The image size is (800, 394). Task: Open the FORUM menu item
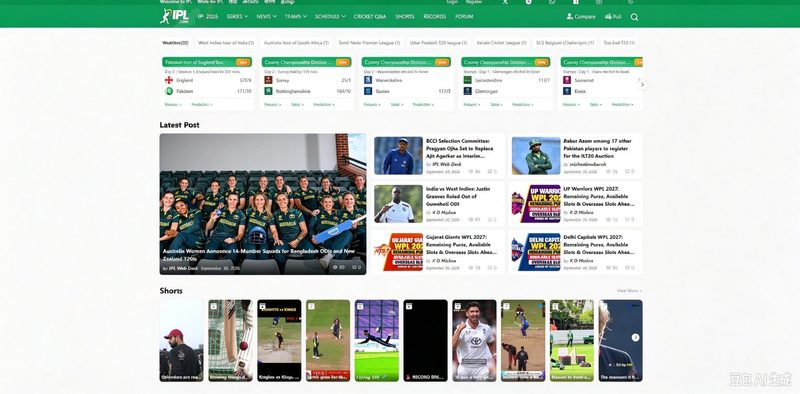(x=464, y=16)
